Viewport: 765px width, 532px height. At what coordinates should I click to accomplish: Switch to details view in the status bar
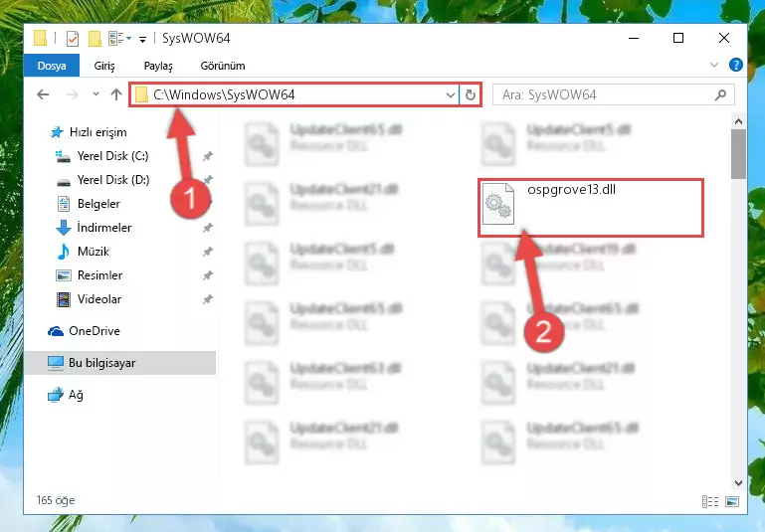pos(710,501)
